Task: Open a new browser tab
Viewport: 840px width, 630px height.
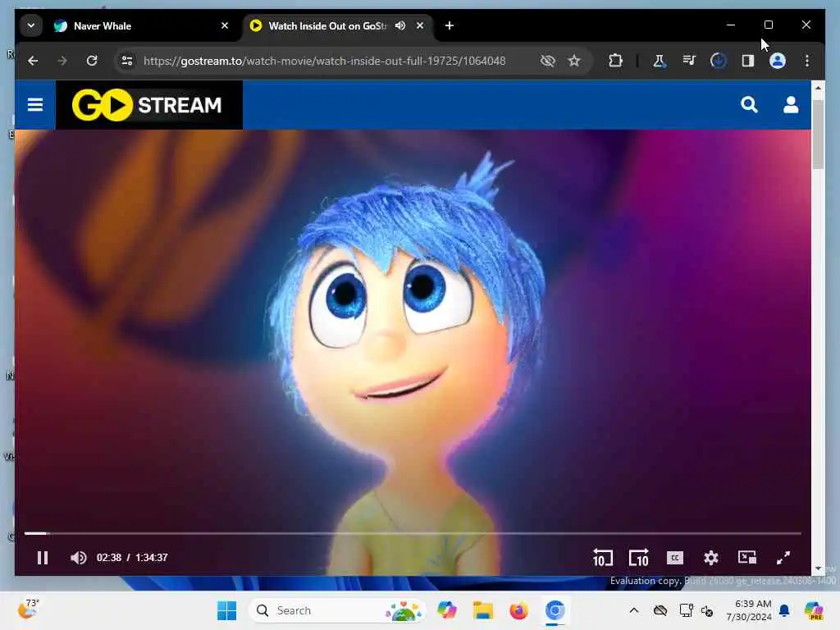Action: tap(449, 25)
